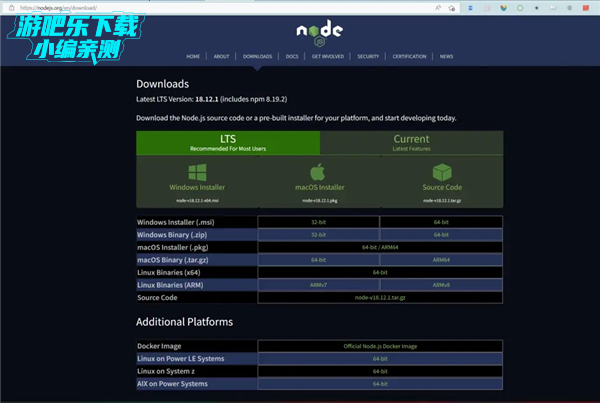The width and height of the screenshot is (600, 403).
Task: Download the 64-bit Windows Installer (.msi)
Action: [x=441, y=221]
